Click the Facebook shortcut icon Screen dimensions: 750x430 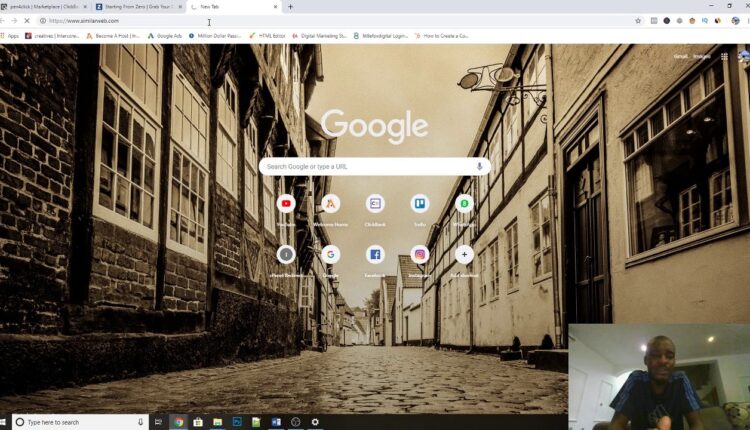click(375, 255)
